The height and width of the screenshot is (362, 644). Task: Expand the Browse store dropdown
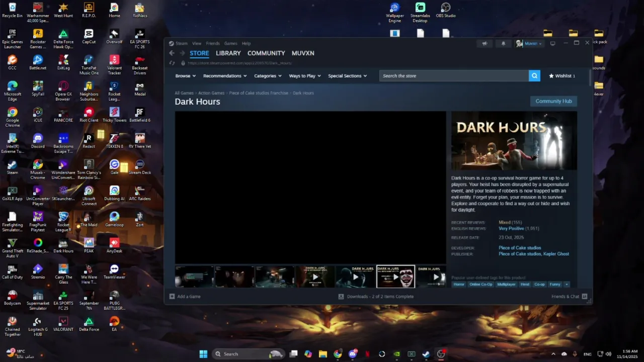point(185,76)
